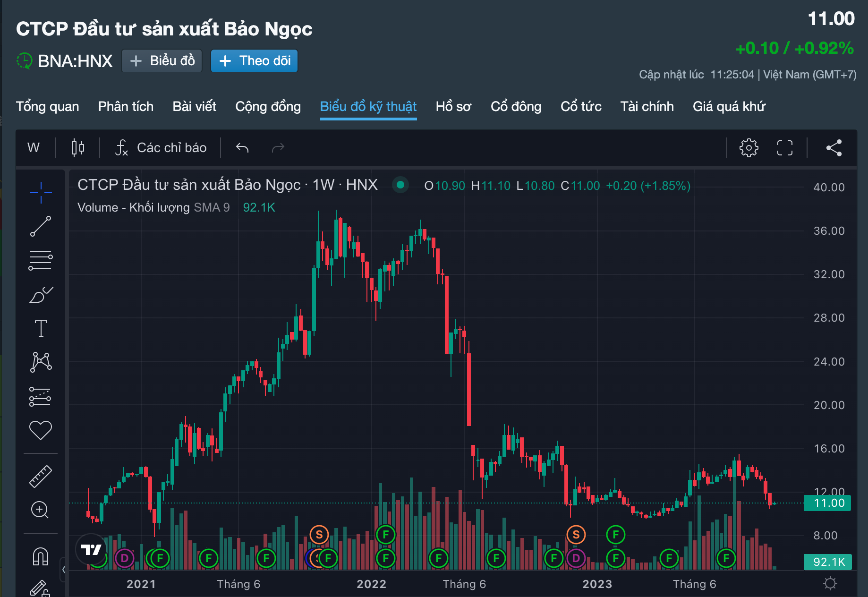Open the Cổ tức tab

coord(581,107)
